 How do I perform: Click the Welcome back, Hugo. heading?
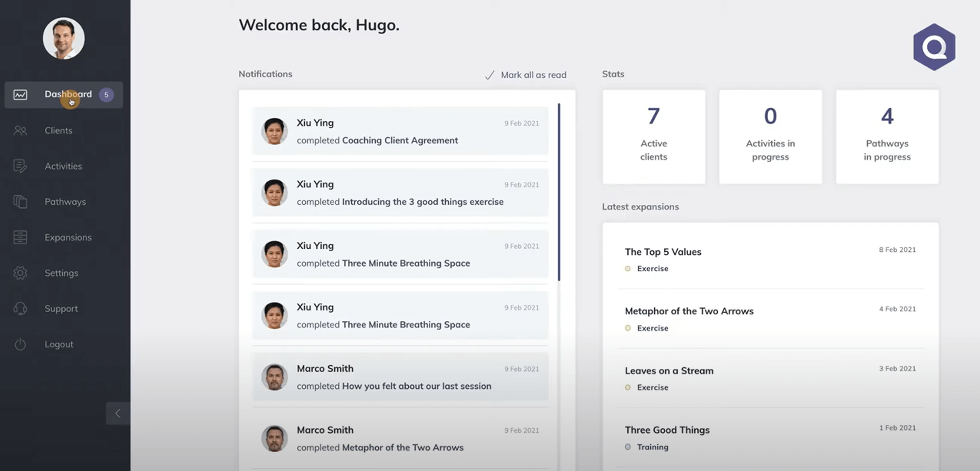pos(319,25)
